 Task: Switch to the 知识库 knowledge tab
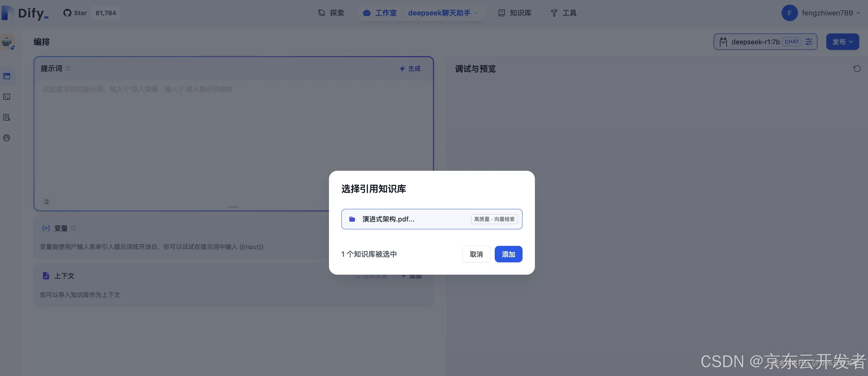[515, 13]
